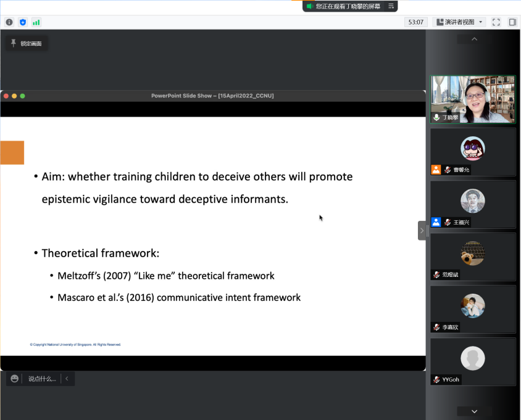521x420 pixels.
Task: Collapse the chat bar with left chevron
Action: click(67, 379)
